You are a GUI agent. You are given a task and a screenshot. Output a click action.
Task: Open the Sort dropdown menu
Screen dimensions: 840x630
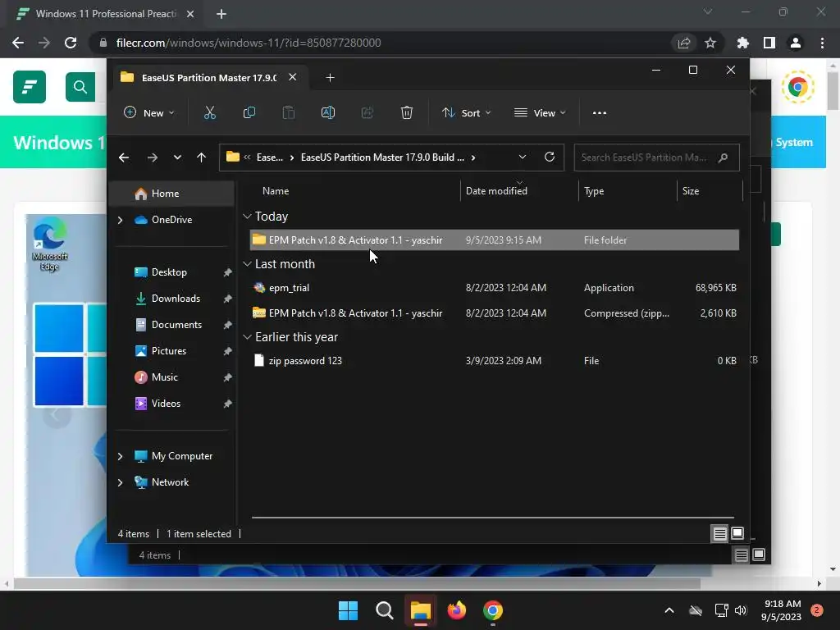tap(466, 113)
